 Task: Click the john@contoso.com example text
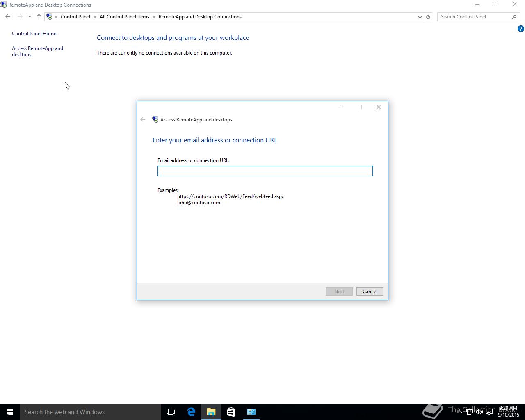[199, 203]
